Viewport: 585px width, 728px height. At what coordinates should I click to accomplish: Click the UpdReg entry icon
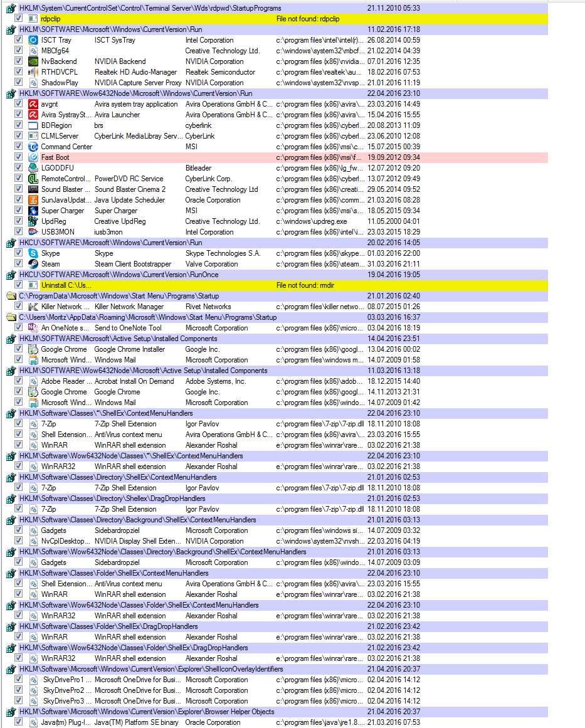coord(33,221)
